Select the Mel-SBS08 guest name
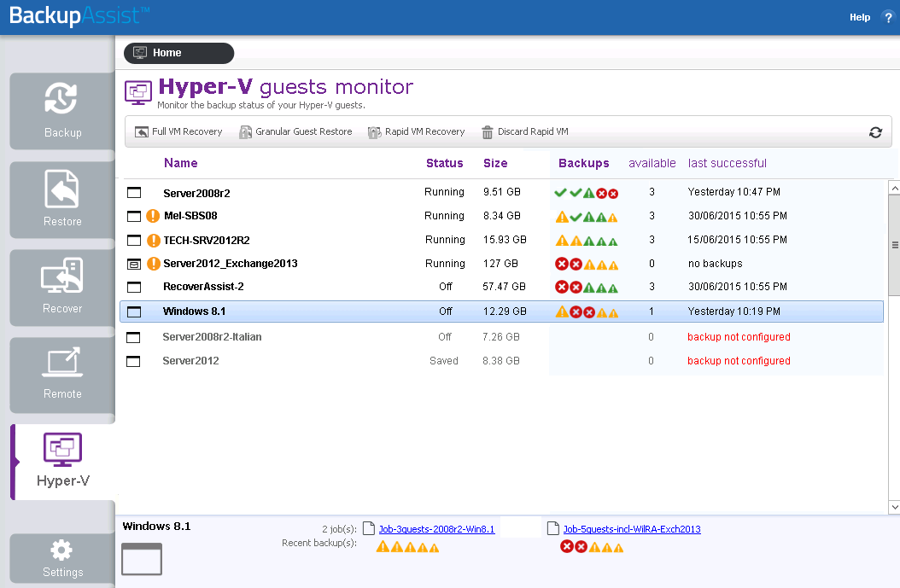This screenshot has height=588, width=900. point(190,216)
